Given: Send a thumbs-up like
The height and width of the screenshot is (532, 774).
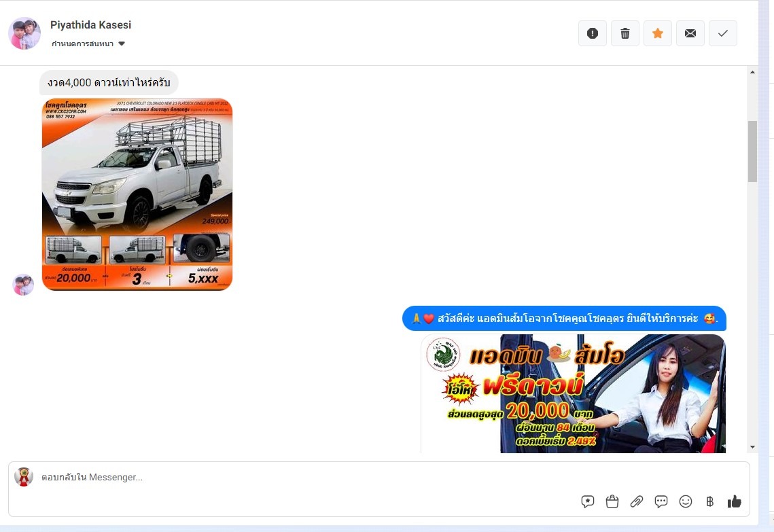Looking at the screenshot, I should coord(734,502).
